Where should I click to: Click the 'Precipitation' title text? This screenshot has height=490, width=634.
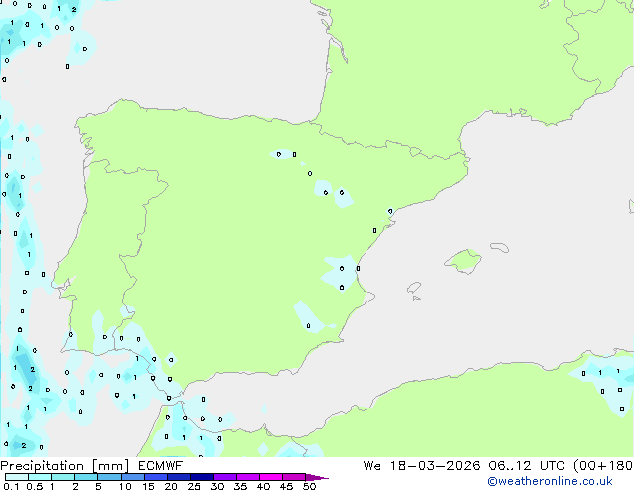point(42,466)
